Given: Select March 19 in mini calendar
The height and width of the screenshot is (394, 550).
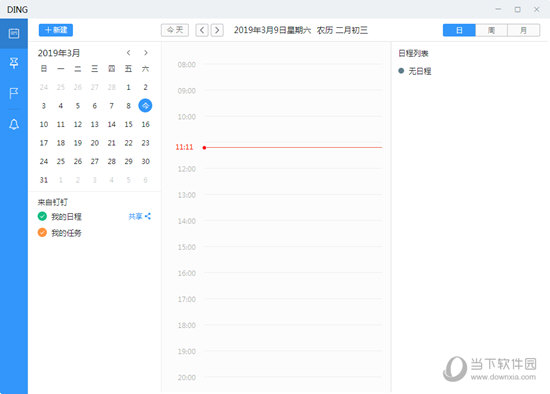Looking at the screenshot, I should 78,143.
